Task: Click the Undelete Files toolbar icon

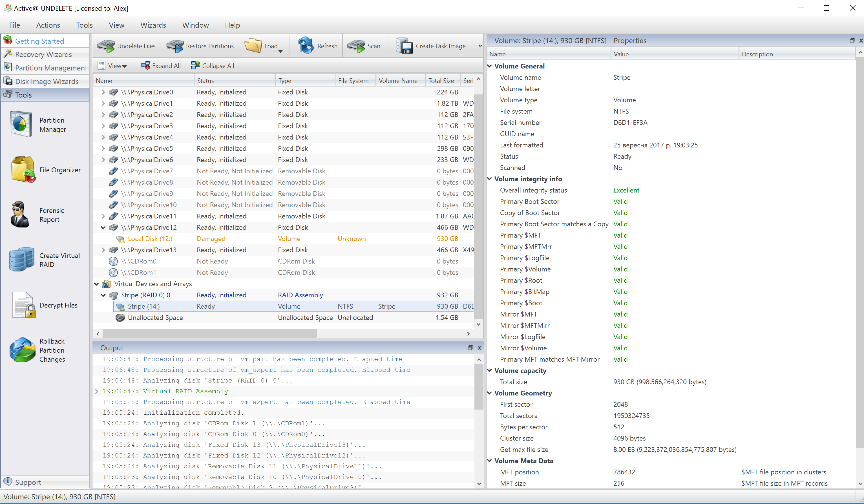Action: 128,45
